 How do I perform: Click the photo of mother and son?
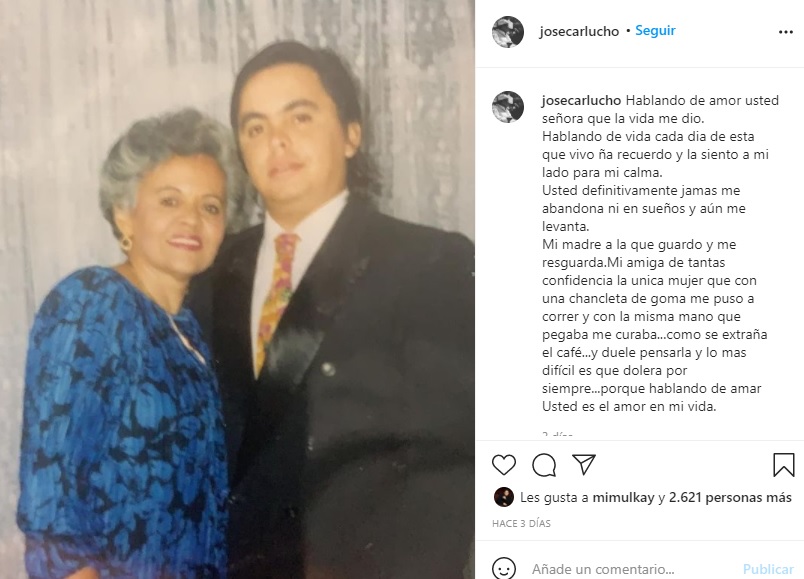(x=237, y=290)
